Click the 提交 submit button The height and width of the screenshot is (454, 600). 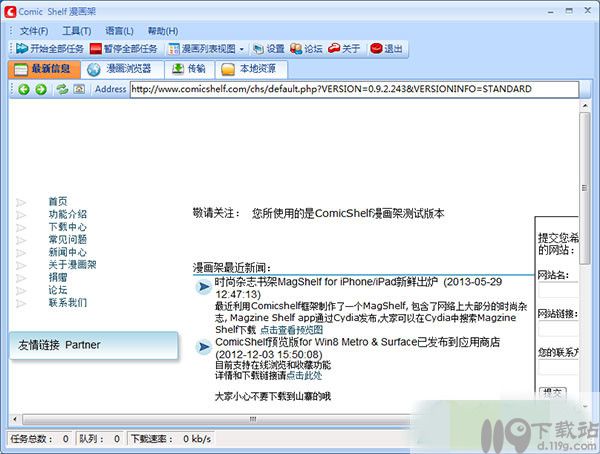click(552, 393)
